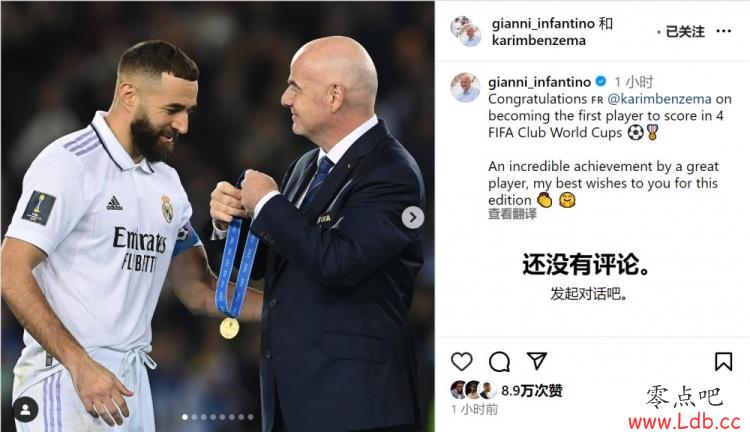Select the last carousel dot indicator
The height and width of the screenshot is (432, 750).
[x=251, y=417]
